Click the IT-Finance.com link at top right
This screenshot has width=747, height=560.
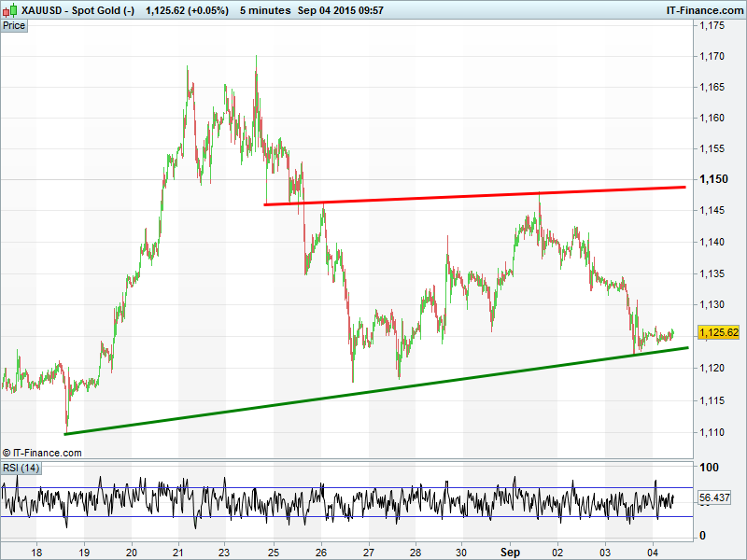703,9
